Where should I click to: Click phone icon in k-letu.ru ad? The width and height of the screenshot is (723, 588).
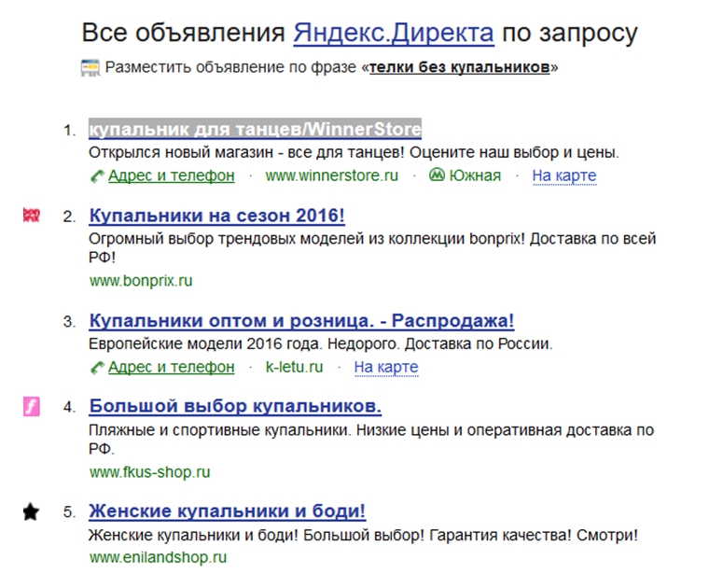pyautogui.click(x=97, y=368)
